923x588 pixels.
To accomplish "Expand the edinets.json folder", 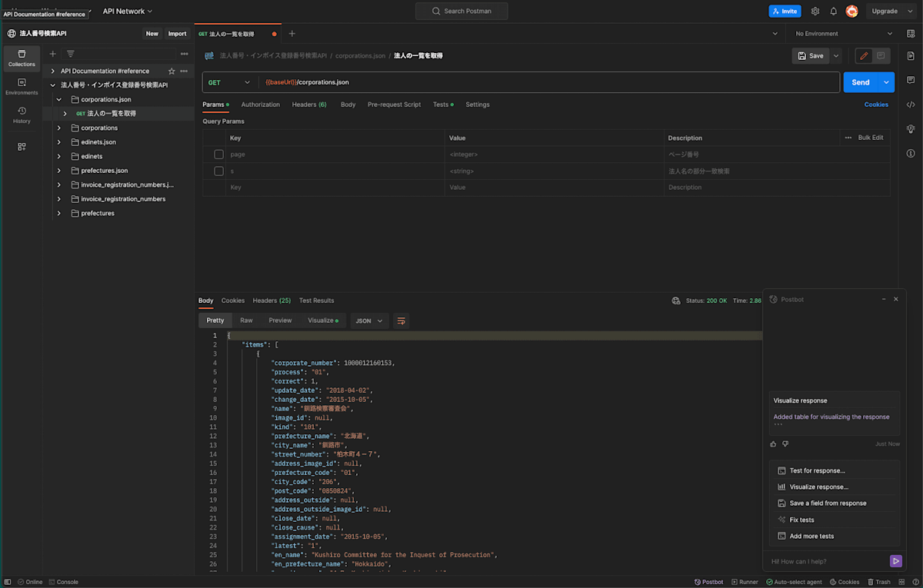I will click(59, 142).
